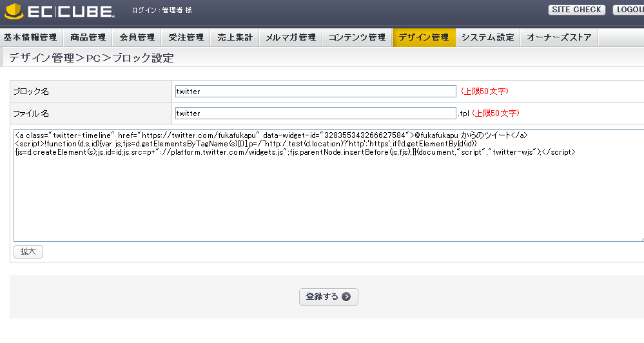Click the デザイン管理＞PC＞ブロック設定 heading
This screenshot has width=644, height=343.
click(x=91, y=58)
